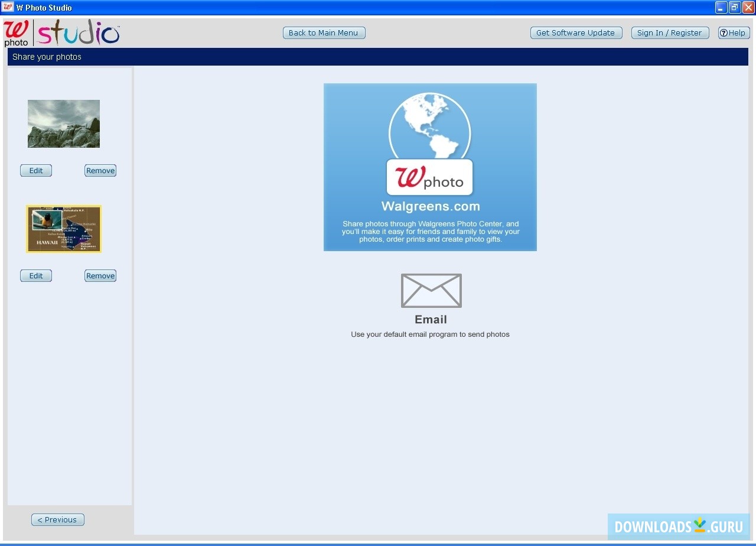Click Get Software Update button
756x546 pixels.
click(576, 33)
